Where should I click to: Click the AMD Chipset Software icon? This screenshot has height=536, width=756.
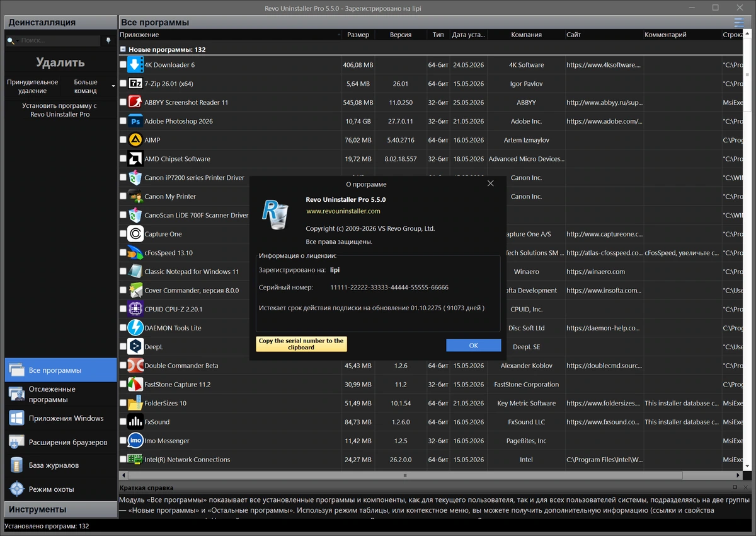(135, 159)
